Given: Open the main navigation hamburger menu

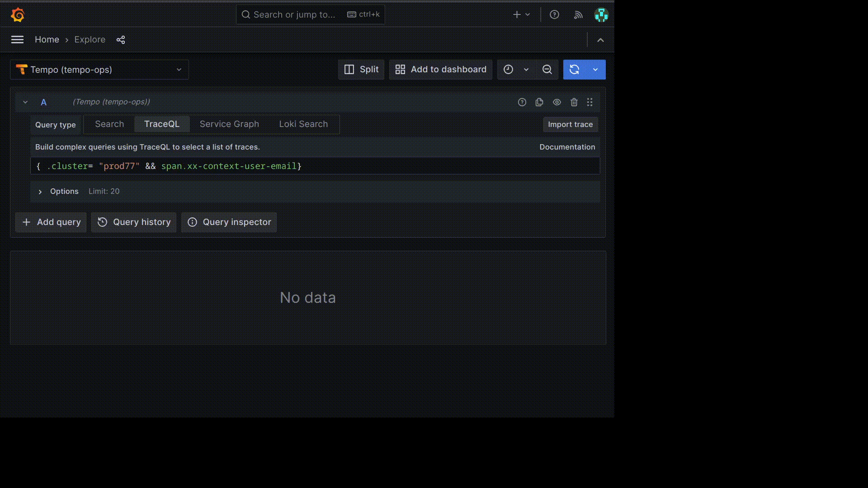Looking at the screenshot, I should (17, 39).
